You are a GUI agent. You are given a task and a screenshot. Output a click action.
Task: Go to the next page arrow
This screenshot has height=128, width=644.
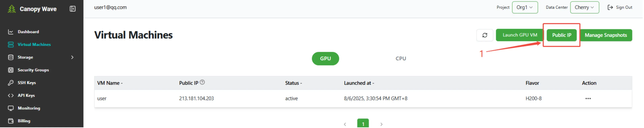(381, 124)
